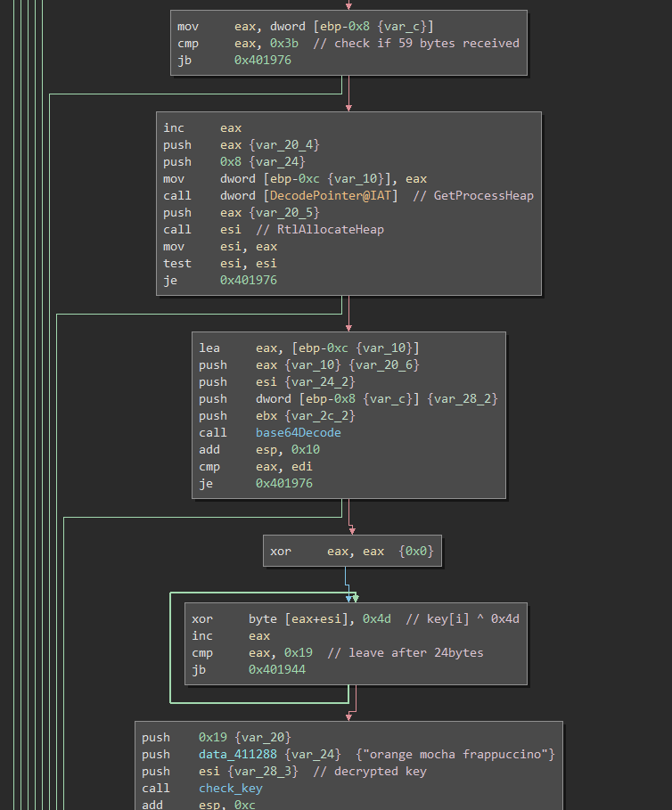The image size is (672, 810).
Task: Click the 'cmp eax, edi' instruction
Action: click(x=256, y=467)
